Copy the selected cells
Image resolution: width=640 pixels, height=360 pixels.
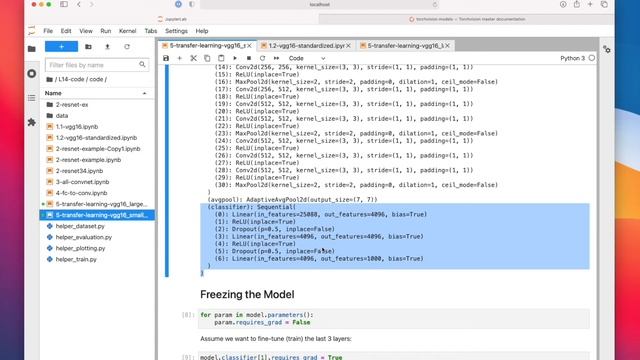pos(207,58)
